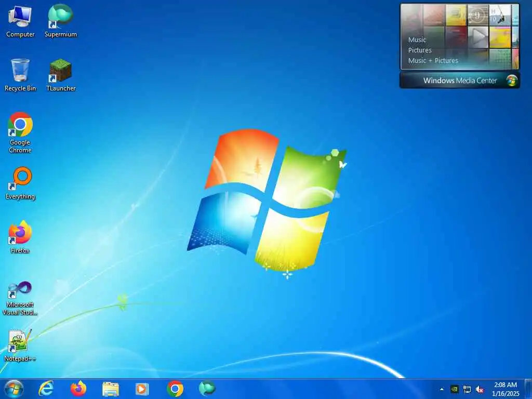Select the Google Chrome desktop shortcut
Screen dimensions: 532x399
tap(20, 132)
